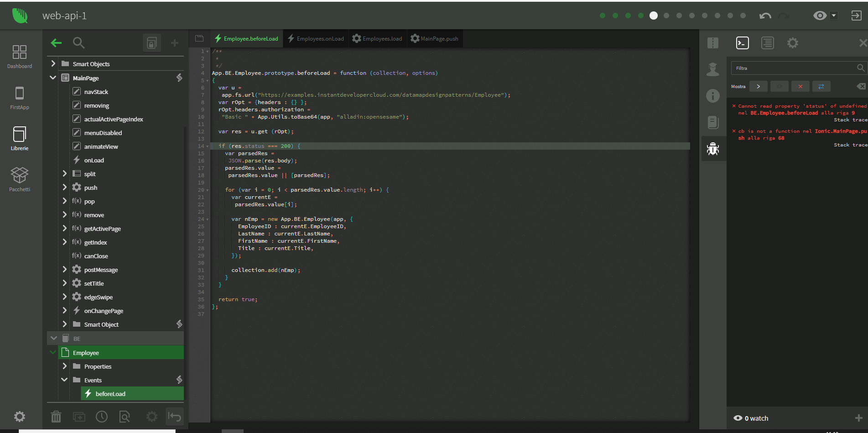Jump to the highlighted progress dot
The image size is (868, 433).
pyautogui.click(x=654, y=16)
